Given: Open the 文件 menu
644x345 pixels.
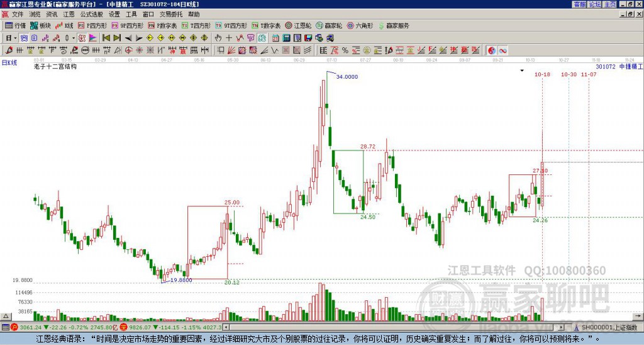Looking at the screenshot, I should tap(18, 14).
